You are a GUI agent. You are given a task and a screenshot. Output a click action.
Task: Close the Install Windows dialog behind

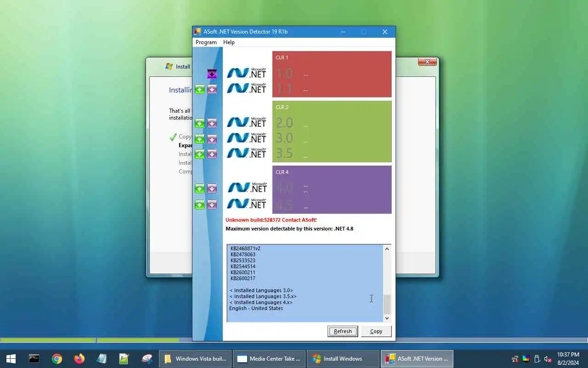click(x=427, y=62)
